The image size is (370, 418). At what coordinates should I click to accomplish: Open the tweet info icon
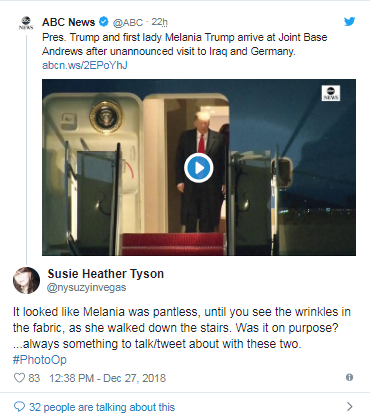point(349,377)
